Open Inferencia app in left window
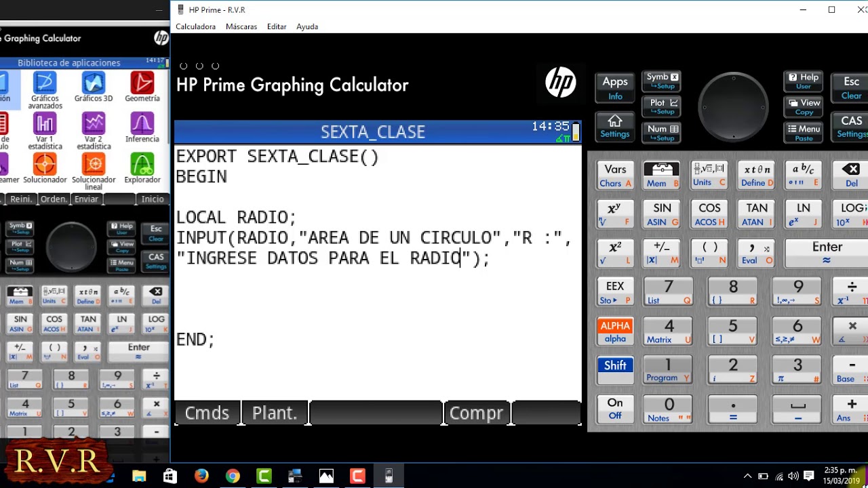This screenshot has width=868, height=488. [x=142, y=128]
